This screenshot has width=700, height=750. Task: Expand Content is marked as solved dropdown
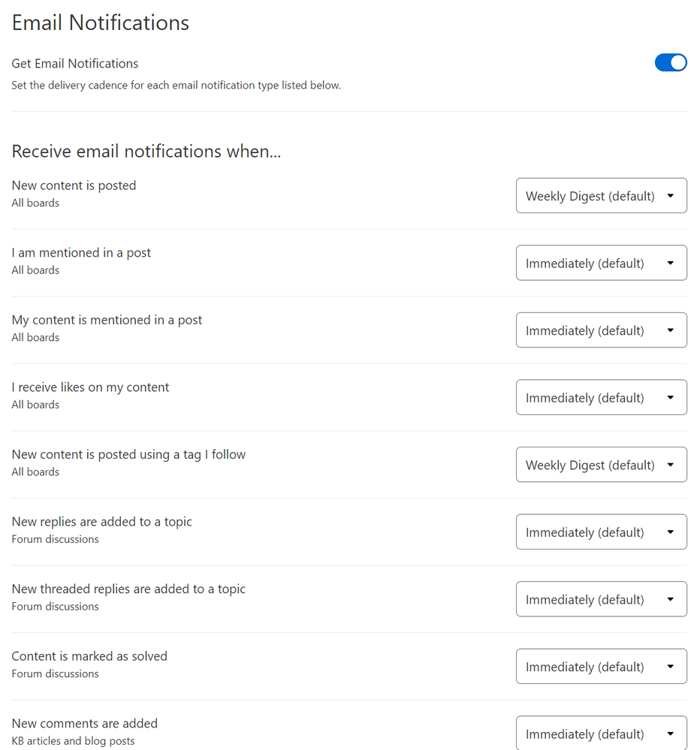601,667
